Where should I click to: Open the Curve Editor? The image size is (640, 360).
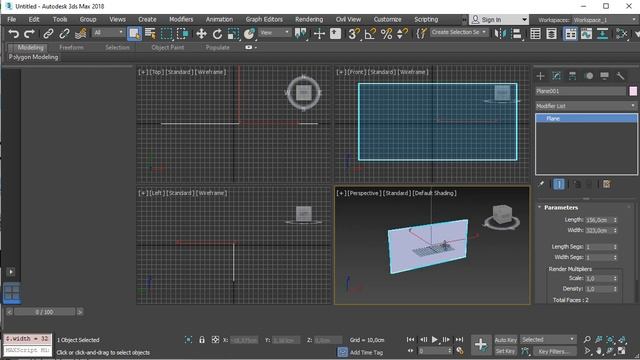point(587,33)
